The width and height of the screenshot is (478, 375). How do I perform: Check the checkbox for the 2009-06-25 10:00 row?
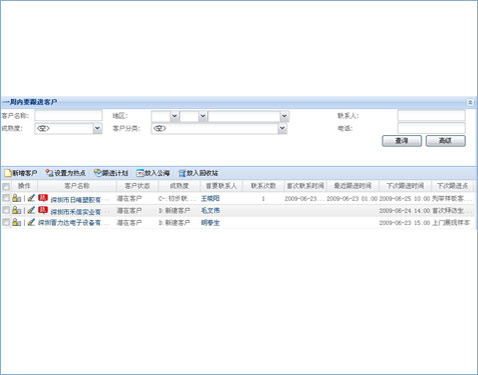pos(6,198)
